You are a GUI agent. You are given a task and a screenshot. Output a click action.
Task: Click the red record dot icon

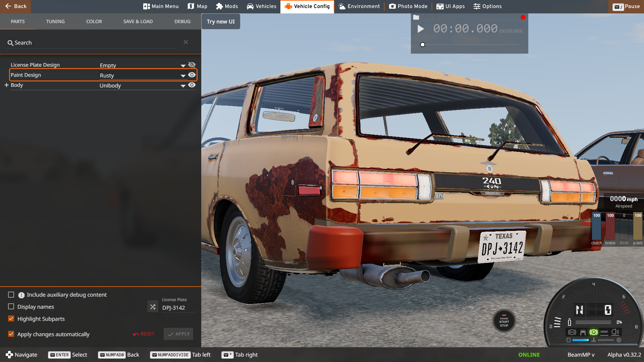point(523,17)
